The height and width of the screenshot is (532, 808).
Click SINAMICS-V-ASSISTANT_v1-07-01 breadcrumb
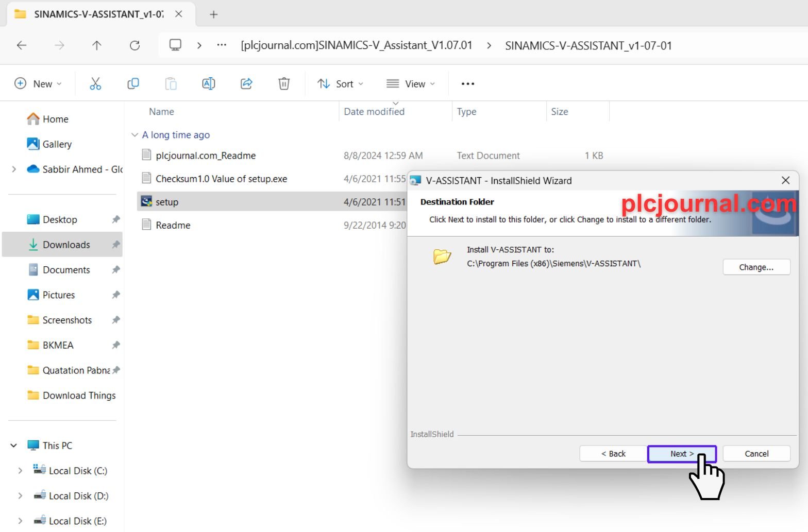pos(588,45)
